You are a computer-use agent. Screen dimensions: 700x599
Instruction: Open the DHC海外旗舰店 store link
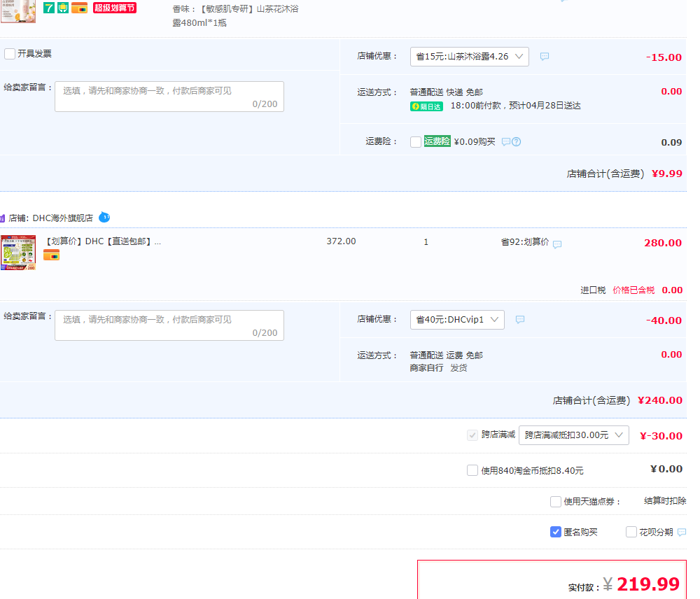pyautogui.click(x=63, y=218)
